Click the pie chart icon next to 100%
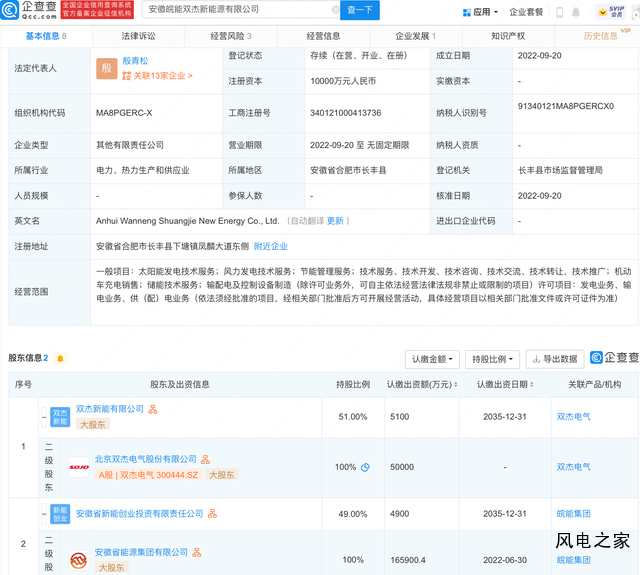This screenshot has height=575, width=640. click(365, 467)
